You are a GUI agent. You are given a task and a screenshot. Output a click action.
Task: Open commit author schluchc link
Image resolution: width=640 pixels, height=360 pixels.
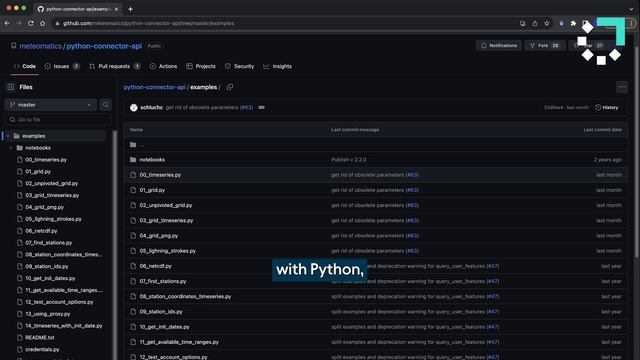coord(151,107)
